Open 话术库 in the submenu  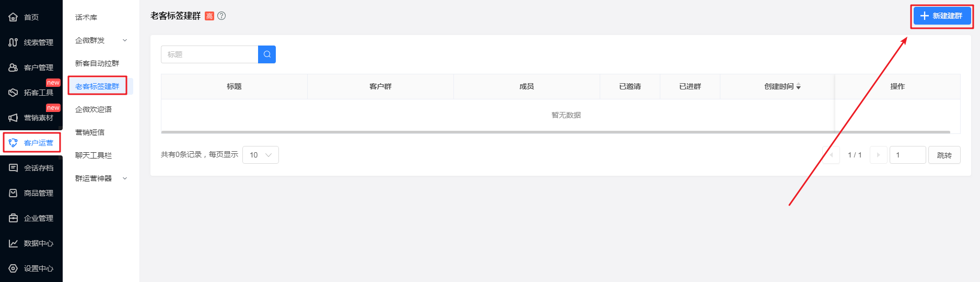86,17
